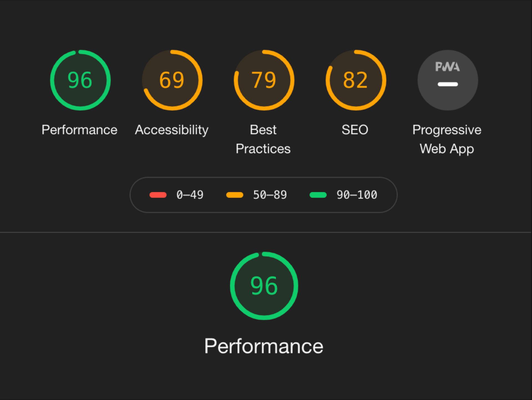Image resolution: width=532 pixels, height=400 pixels.
Task: Click the score legend pill container
Action: point(264,195)
